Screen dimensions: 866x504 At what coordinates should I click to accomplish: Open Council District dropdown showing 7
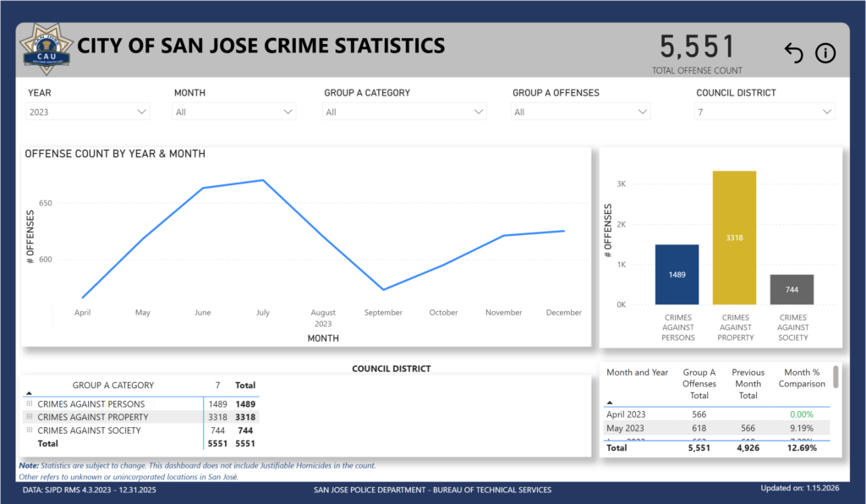(x=765, y=112)
